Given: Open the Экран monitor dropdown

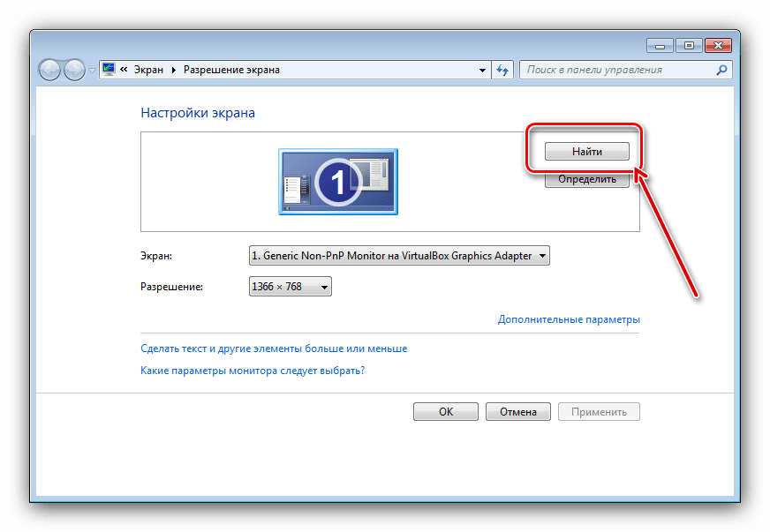Looking at the screenshot, I should 399,256.
